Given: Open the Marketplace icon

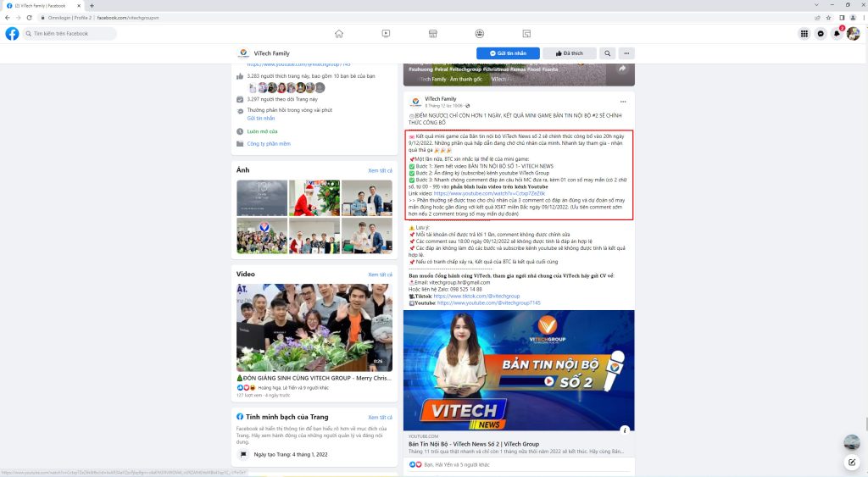Looking at the screenshot, I should click(433, 34).
